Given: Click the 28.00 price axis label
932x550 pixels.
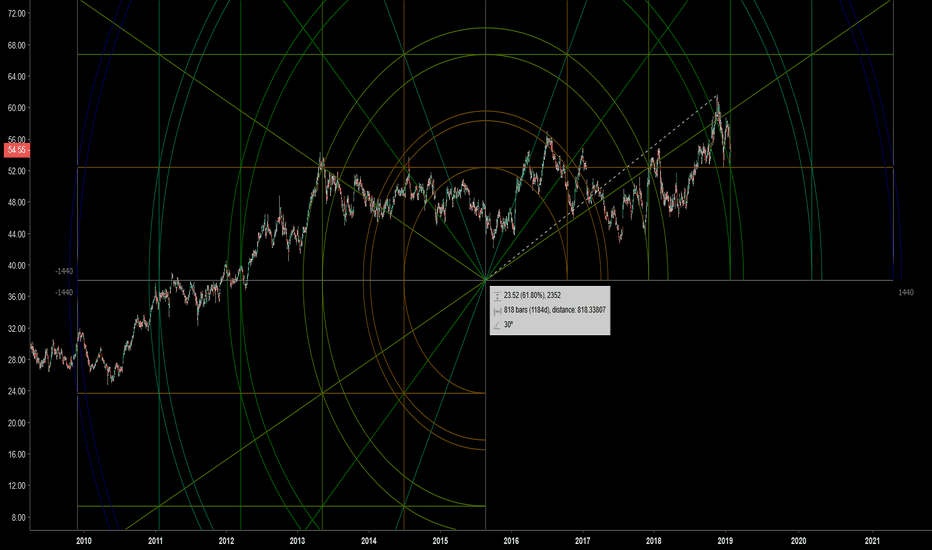Looking at the screenshot, I should [16, 360].
